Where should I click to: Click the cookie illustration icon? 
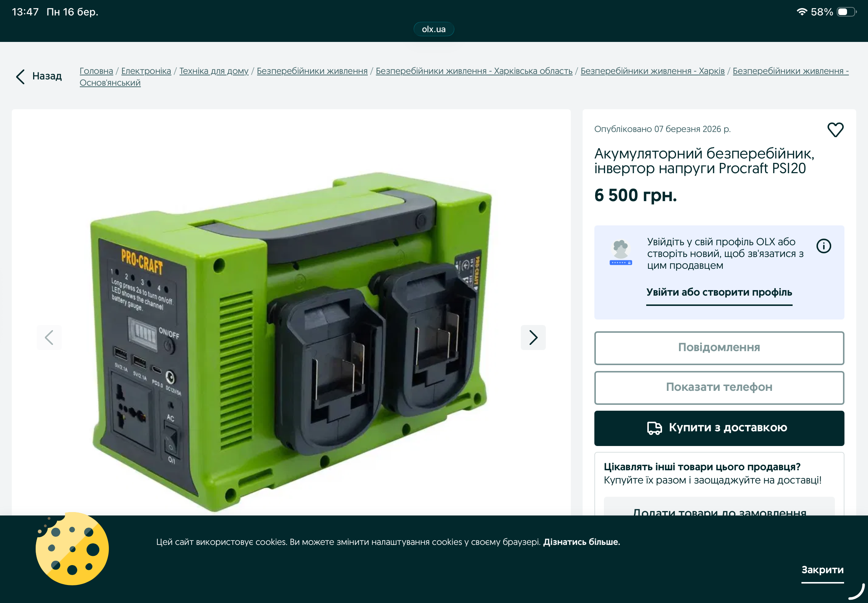pos(72,549)
